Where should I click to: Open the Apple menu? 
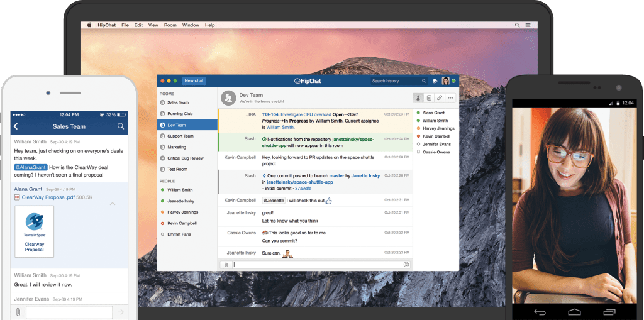pyautogui.click(x=89, y=25)
